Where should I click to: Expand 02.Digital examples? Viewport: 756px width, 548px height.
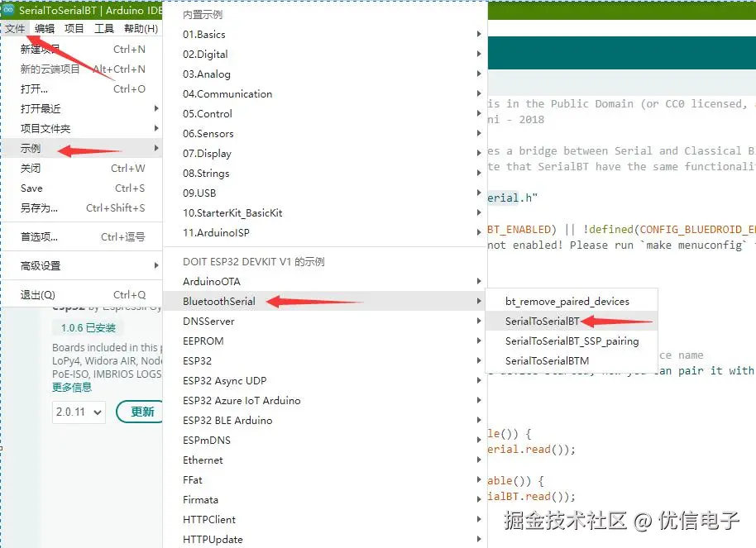(x=325, y=54)
